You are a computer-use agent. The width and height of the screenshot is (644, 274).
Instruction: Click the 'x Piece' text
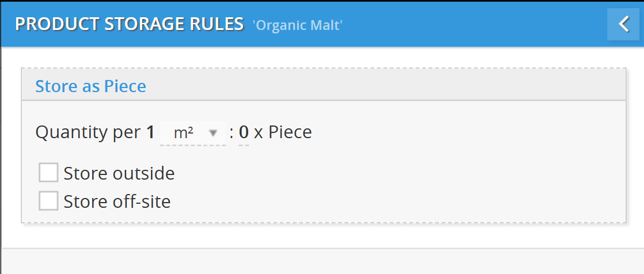point(283,133)
